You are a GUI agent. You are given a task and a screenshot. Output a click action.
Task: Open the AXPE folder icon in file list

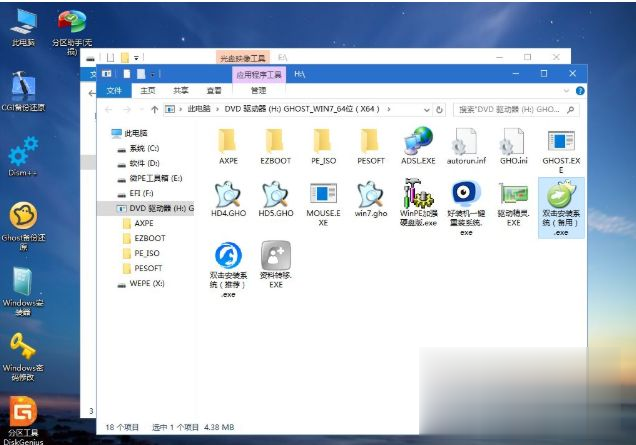coord(228,140)
